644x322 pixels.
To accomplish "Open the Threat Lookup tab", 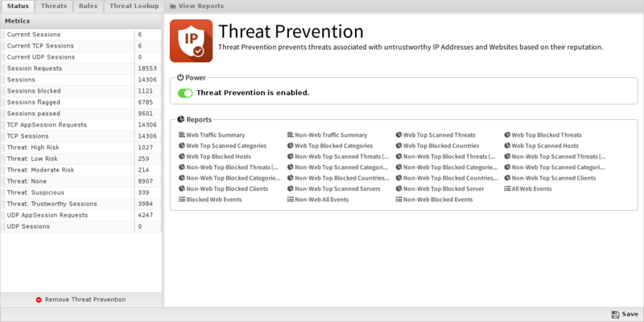I will pos(134,6).
